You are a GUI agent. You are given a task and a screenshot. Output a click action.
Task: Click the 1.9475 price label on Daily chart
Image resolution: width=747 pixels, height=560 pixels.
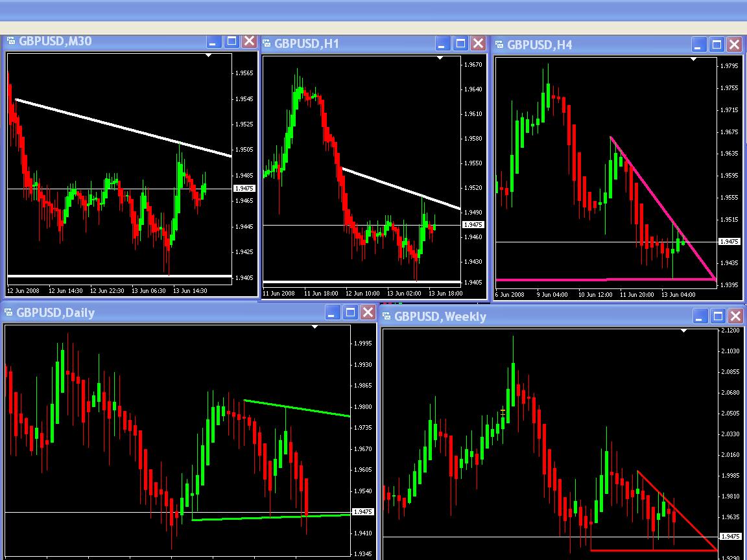tap(362, 512)
